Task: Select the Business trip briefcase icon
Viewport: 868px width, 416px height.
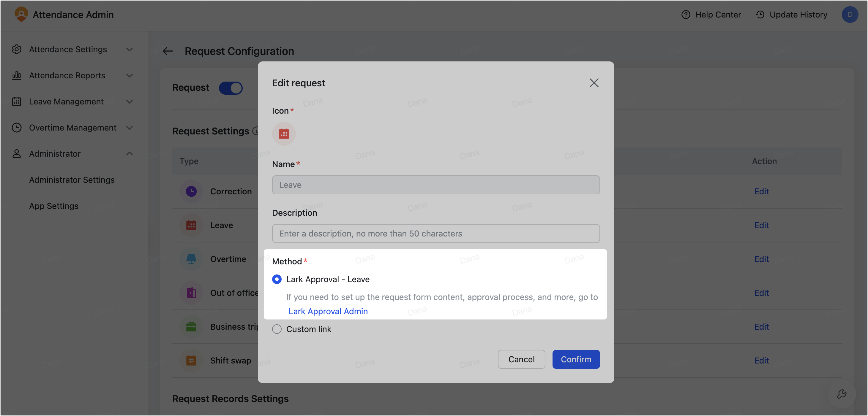Action: [191, 326]
